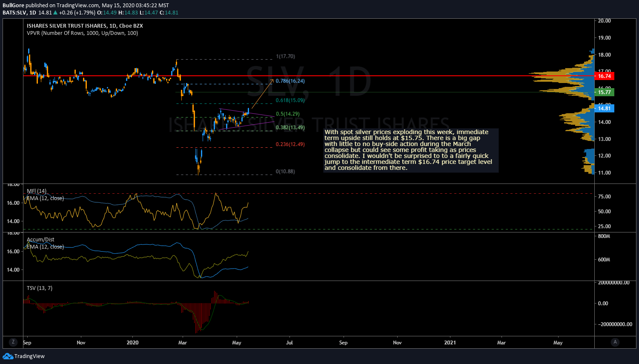Click the TradingView cloud logo
The width and height of the screenshot is (639, 364).
click(x=8, y=356)
